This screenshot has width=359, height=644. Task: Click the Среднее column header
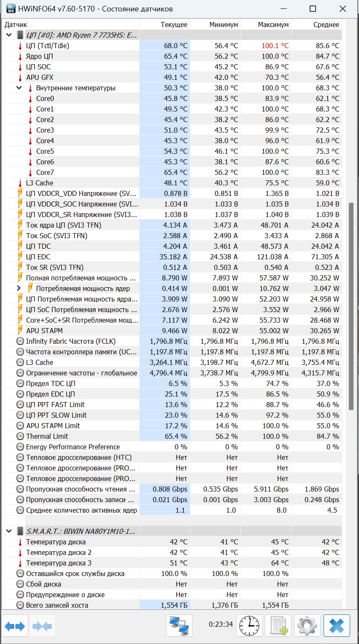(x=316, y=24)
